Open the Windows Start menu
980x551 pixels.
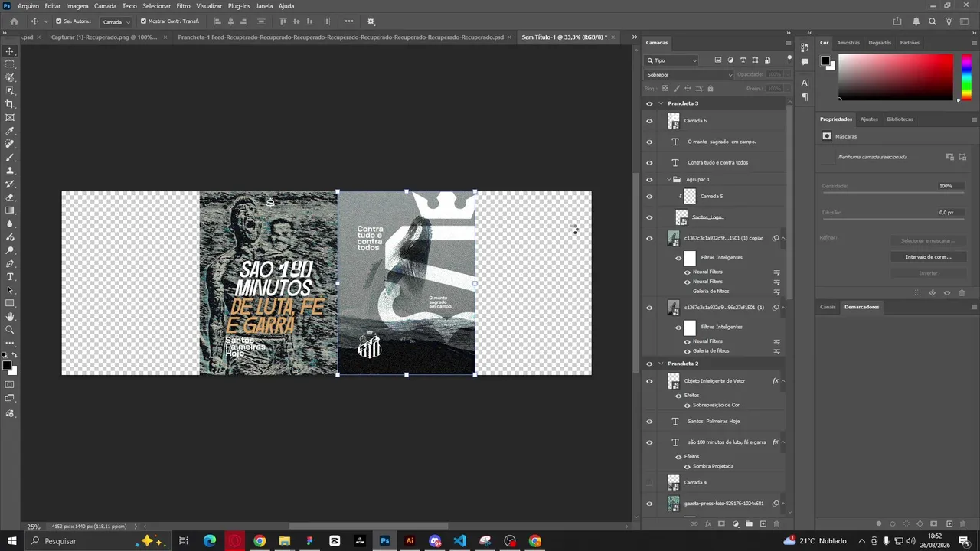12,541
